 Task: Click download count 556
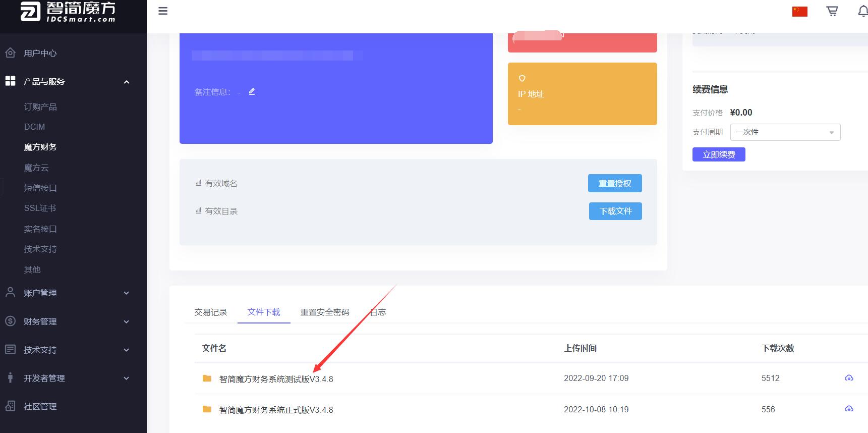(768, 409)
